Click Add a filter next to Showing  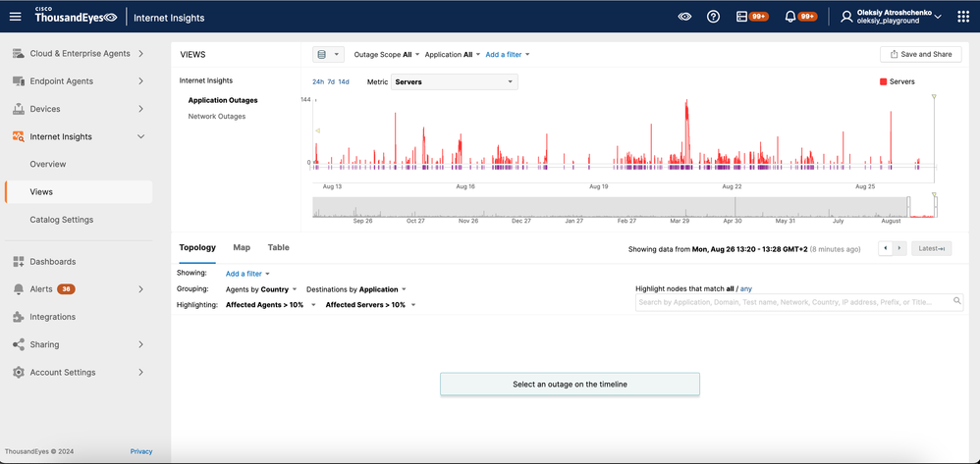coord(247,274)
